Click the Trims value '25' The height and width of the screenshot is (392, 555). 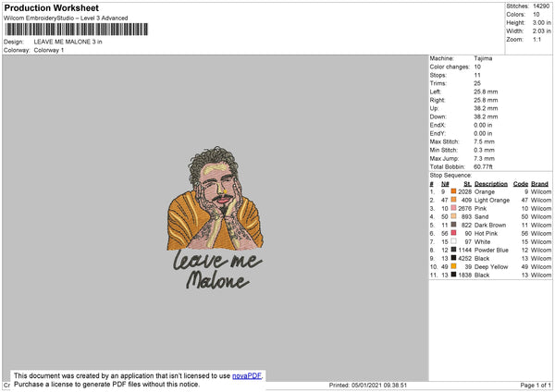477,83
